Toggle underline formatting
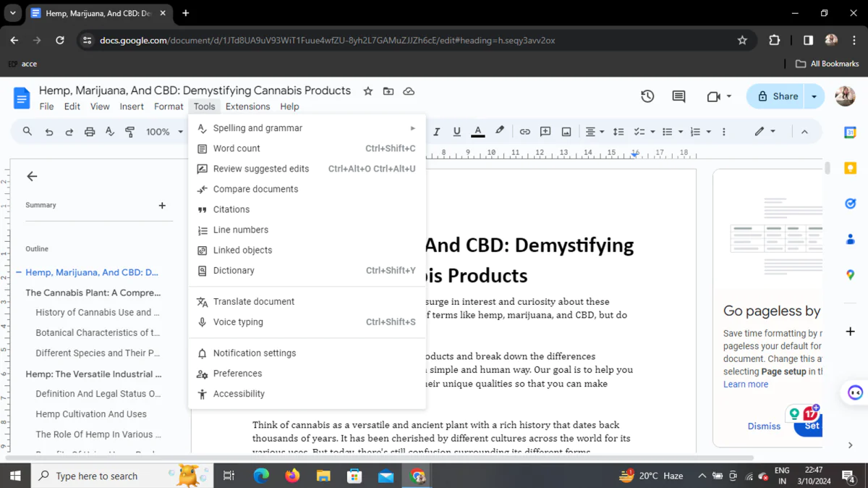This screenshot has width=868, height=488. click(x=456, y=131)
